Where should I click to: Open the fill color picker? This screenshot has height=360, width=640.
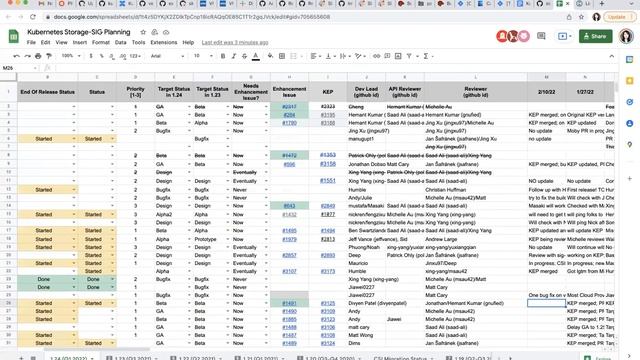(270, 56)
